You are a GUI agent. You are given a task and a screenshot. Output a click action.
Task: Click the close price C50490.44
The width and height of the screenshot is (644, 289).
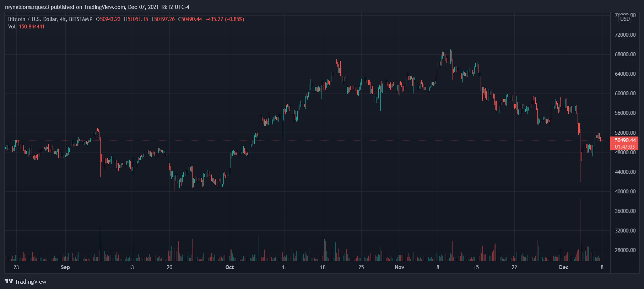(x=190, y=19)
